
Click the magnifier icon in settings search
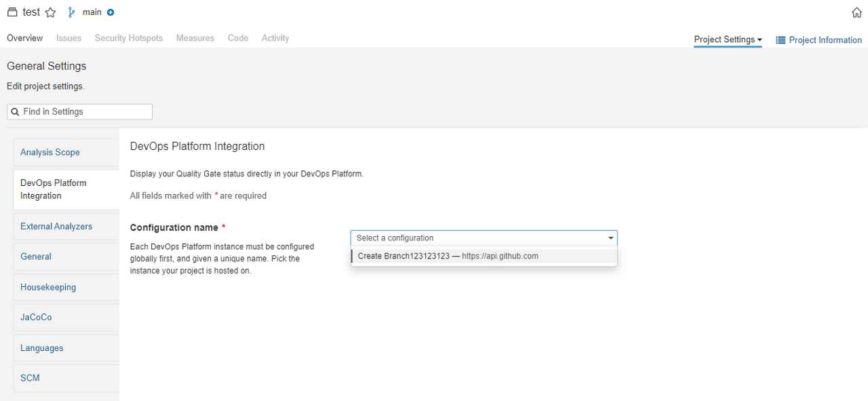[x=15, y=112]
